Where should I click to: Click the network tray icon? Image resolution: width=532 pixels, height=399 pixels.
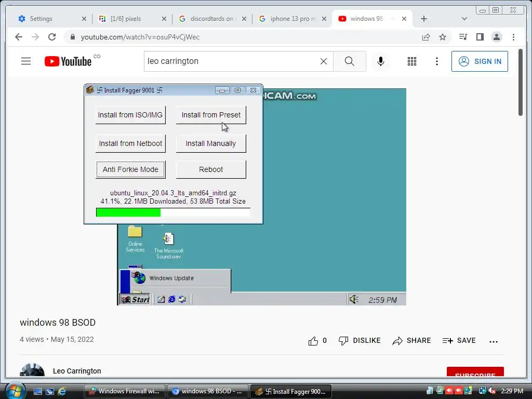482,391
